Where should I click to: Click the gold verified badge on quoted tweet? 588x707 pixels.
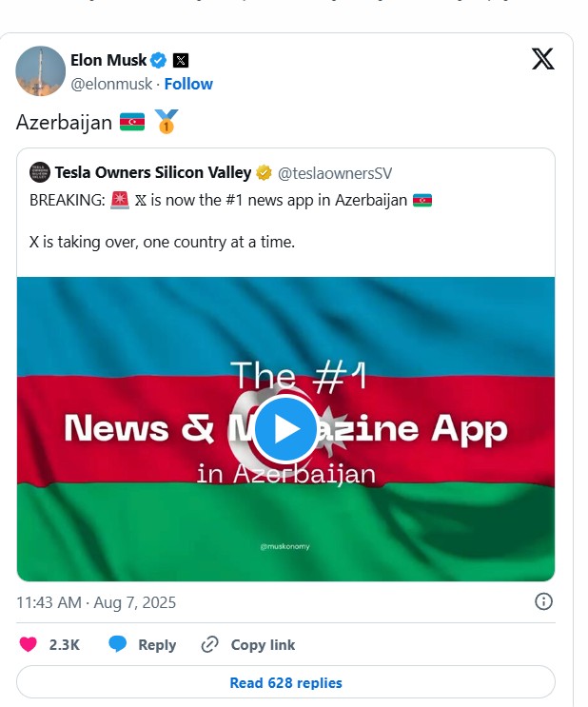point(264,172)
